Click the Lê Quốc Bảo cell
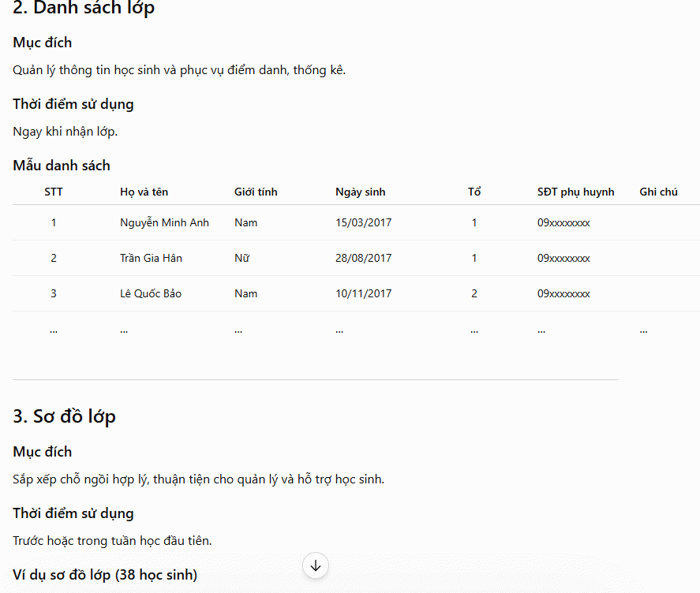700x593 pixels. [151, 293]
